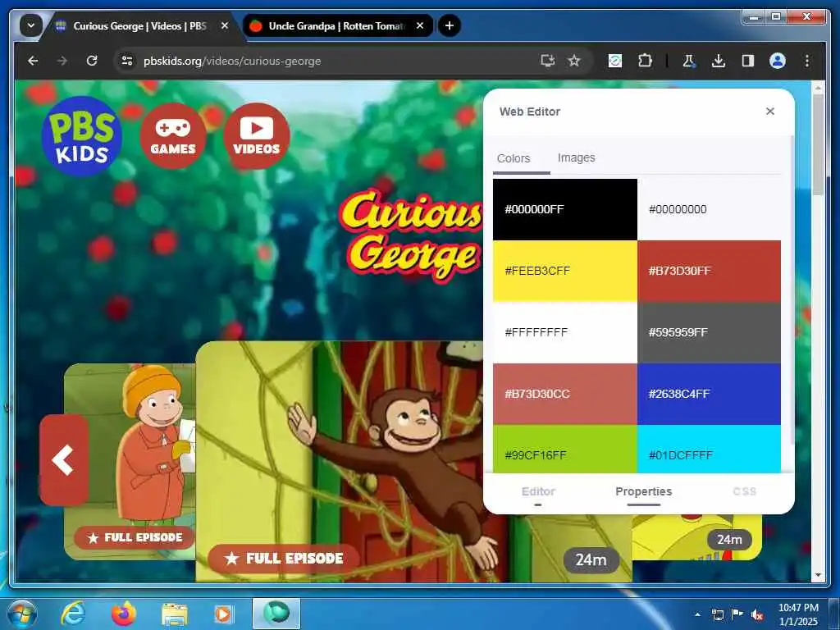Viewport: 840px width, 630px height.
Task: Pick the faded red #B73D30CC swatch
Action: pos(565,395)
